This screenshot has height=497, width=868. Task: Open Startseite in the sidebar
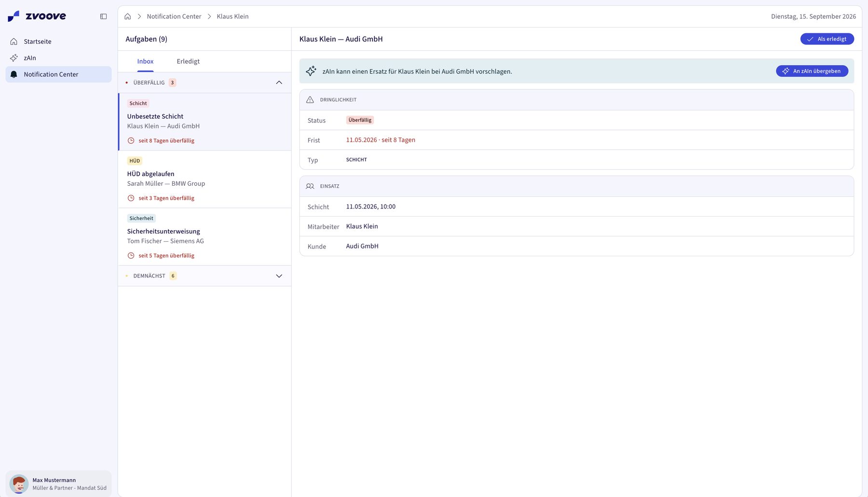pyautogui.click(x=58, y=41)
